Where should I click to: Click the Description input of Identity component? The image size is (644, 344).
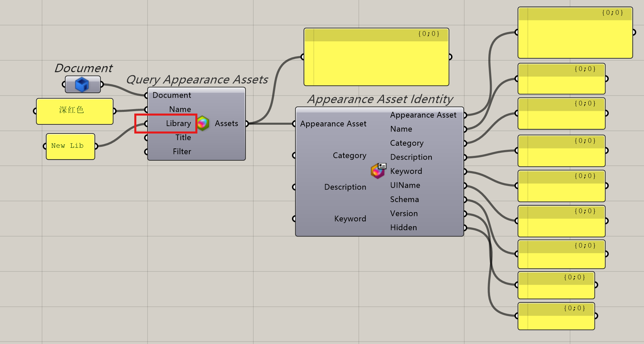click(345, 187)
